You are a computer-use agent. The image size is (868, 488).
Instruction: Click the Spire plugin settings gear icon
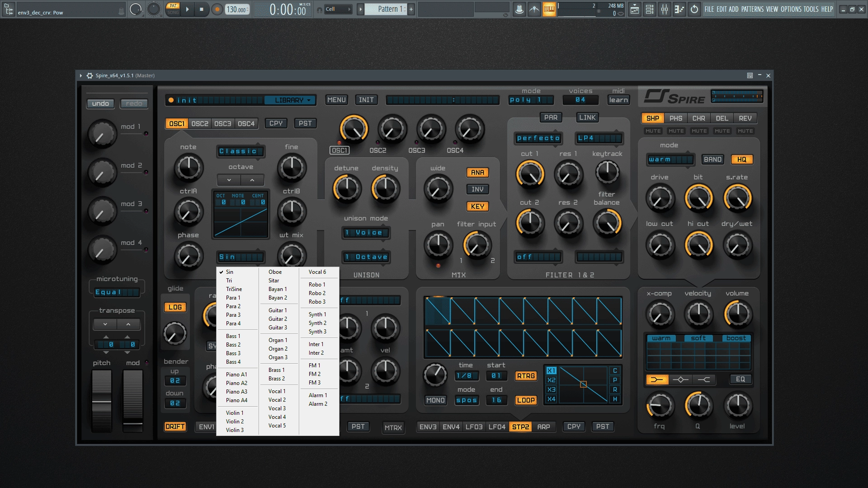click(x=90, y=75)
